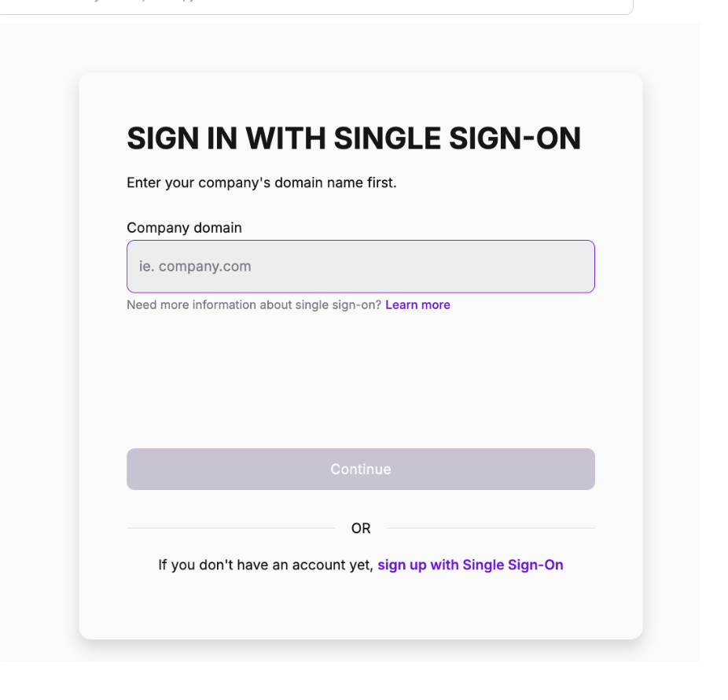The height and width of the screenshot is (700, 728).
Task: Click the left edge of the Continue button
Action: pyautogui.click(x=139, y=470)
